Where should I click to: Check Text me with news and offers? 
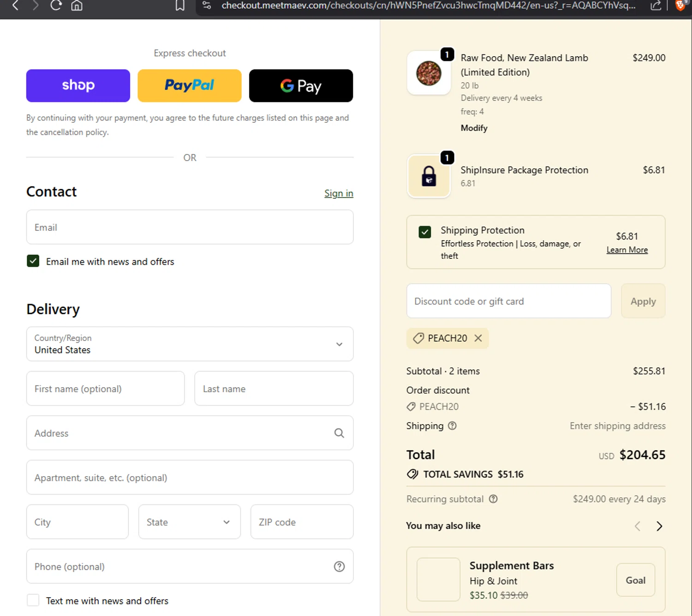tap(33, 600)
